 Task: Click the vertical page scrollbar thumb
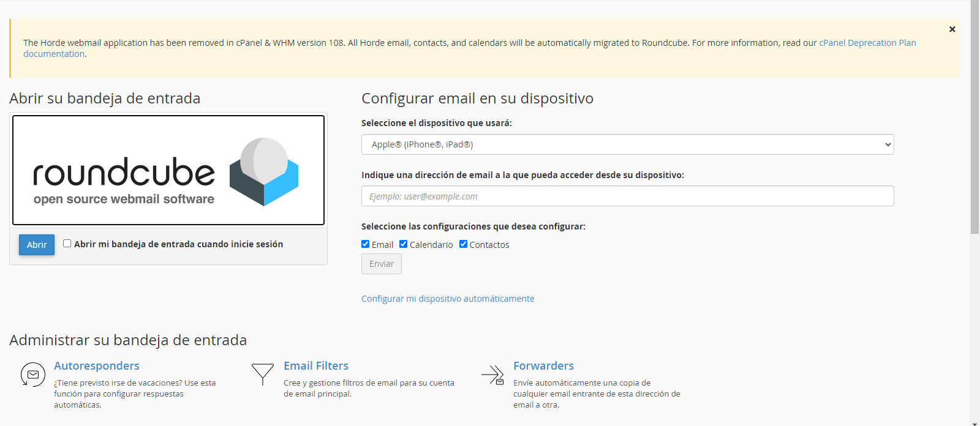pos(974,116)
